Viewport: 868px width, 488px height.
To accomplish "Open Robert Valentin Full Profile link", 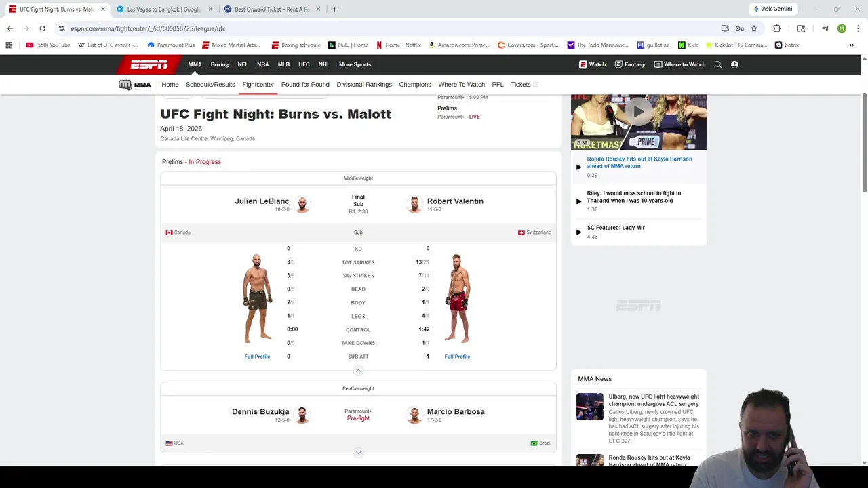I will (457, 357).
